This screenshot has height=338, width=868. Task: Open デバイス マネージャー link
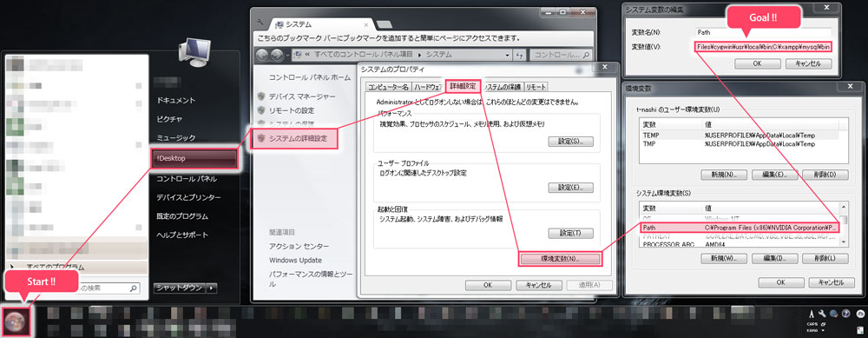point(302,96)
